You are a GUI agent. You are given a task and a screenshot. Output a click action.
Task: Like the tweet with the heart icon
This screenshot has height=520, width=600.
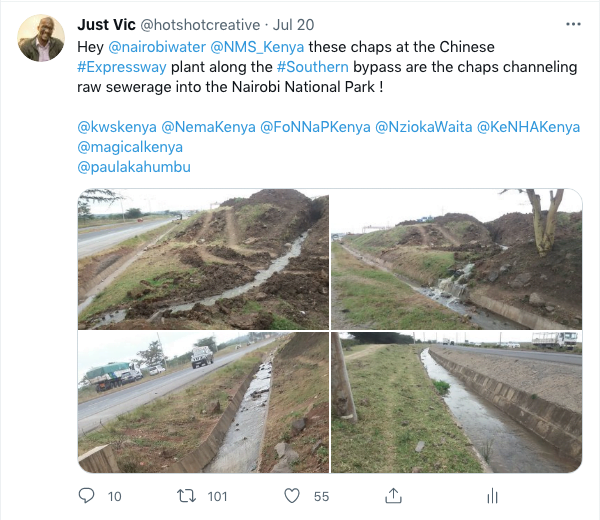click(x=292, y=496)
